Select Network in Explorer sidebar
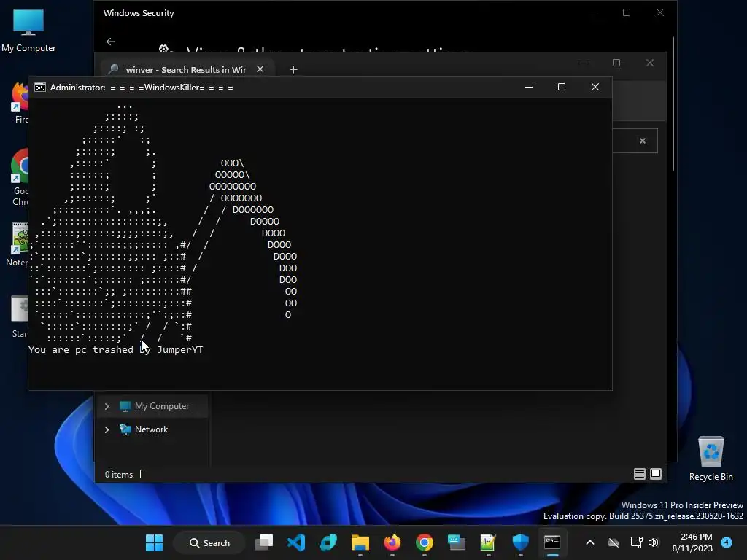Viewport: 747px width, 560px height. (x=152, y=429)
